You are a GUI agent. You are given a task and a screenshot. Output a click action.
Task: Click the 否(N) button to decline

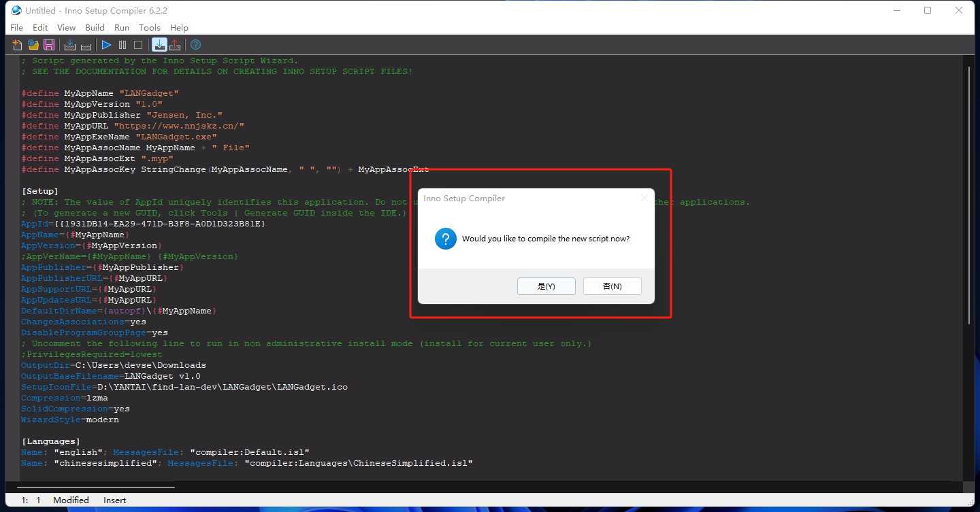click(x=612, y=286)
